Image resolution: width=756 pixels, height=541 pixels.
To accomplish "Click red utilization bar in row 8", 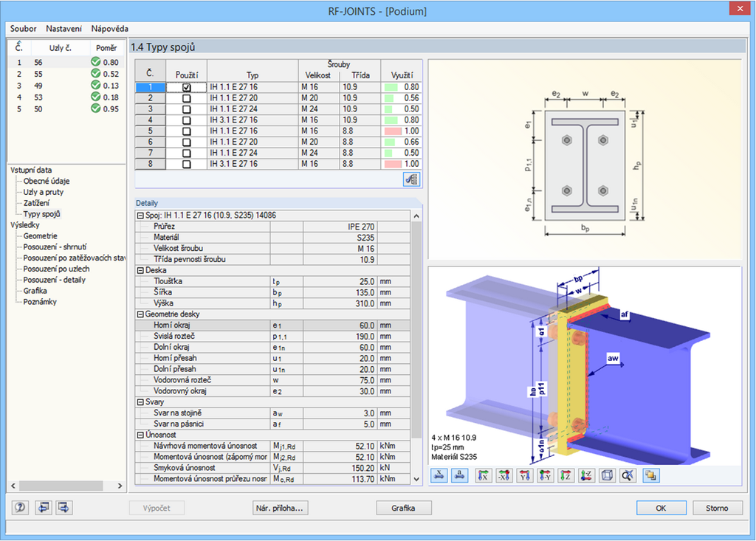I will tap(393, 164).
